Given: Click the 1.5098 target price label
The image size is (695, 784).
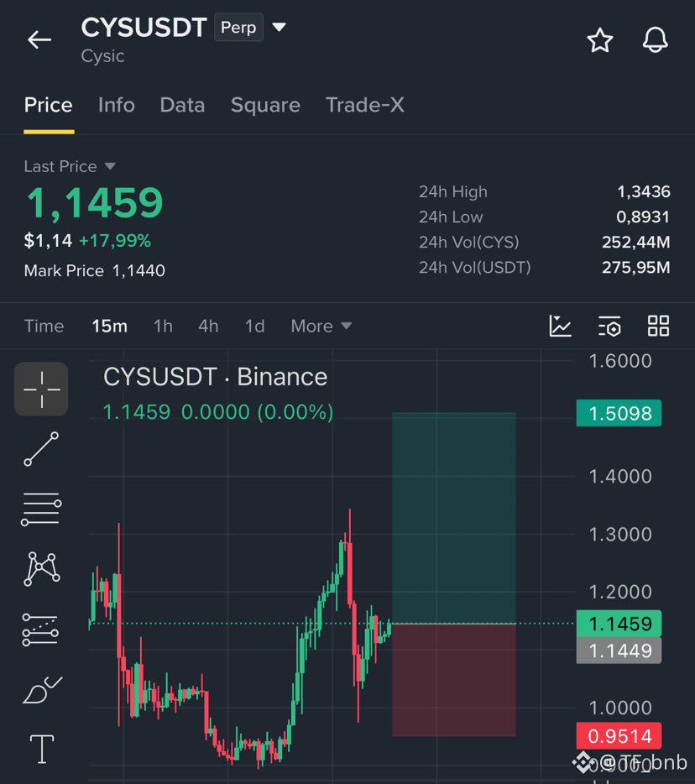Looking at the screenshot, I should [619, 413].
